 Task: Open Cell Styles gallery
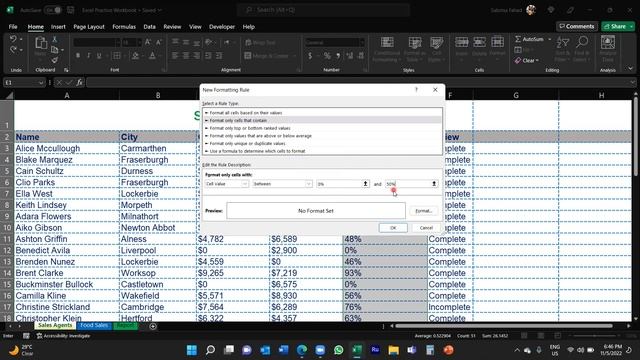click(436, 49)
